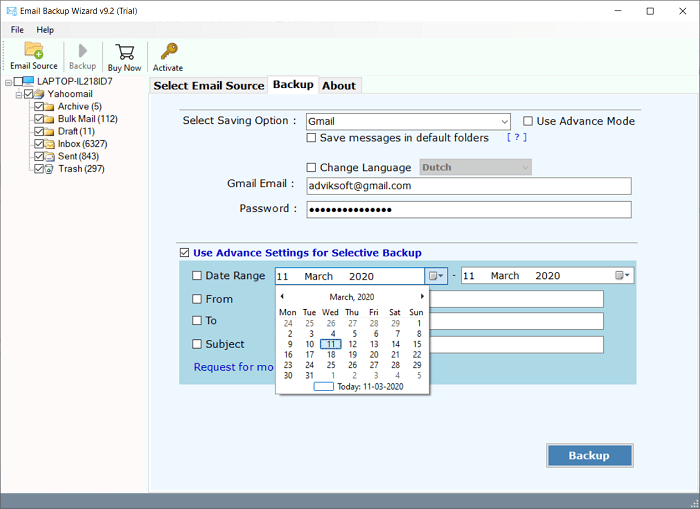The width and height of the screenshot is (700, 509).
Task: Open the File menu
Action: coord(17,30)
